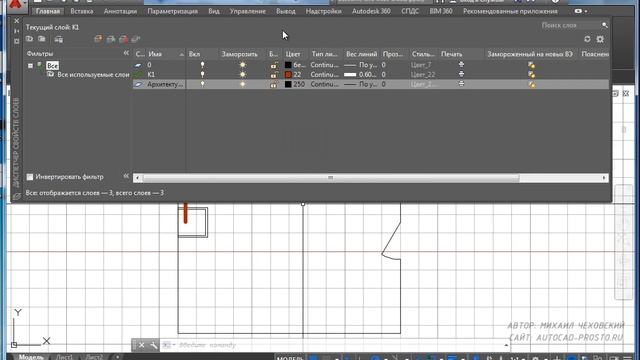Click the New Property Filter icon
640x360 pixels.
tap(29, 39)
